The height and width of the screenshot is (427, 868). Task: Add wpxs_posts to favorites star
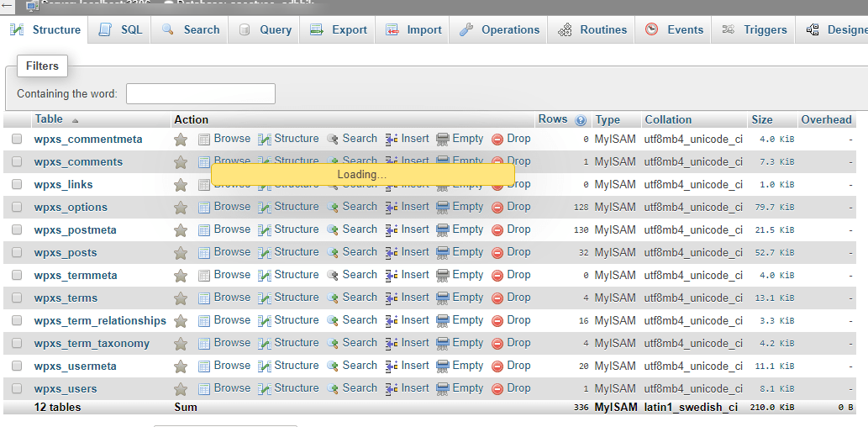[181, 253]
